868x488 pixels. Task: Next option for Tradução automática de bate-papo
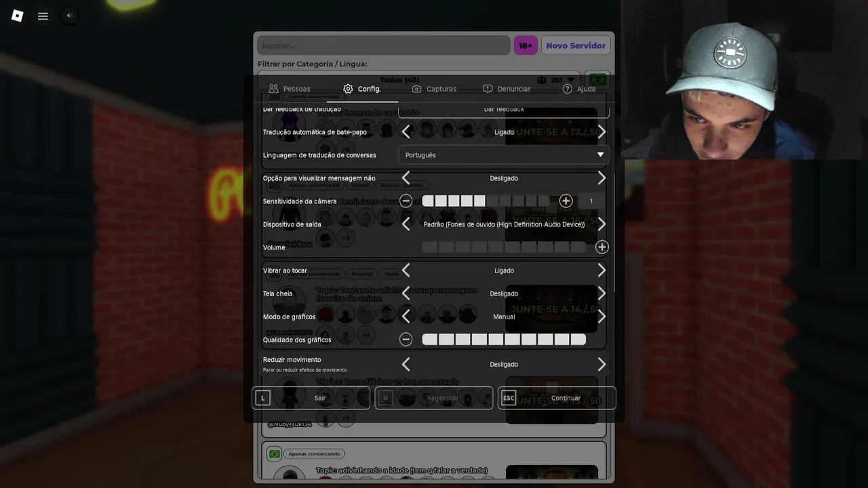point(601,131)
